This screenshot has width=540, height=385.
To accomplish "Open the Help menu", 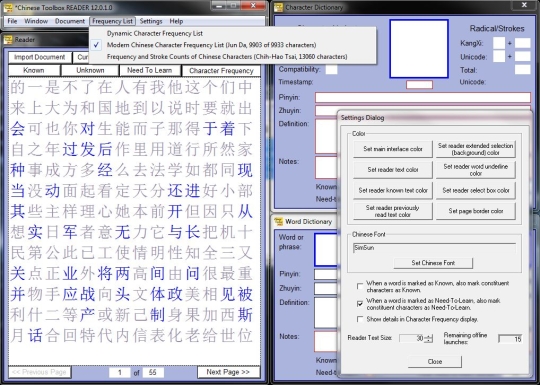I will click(x=176, y=21).
